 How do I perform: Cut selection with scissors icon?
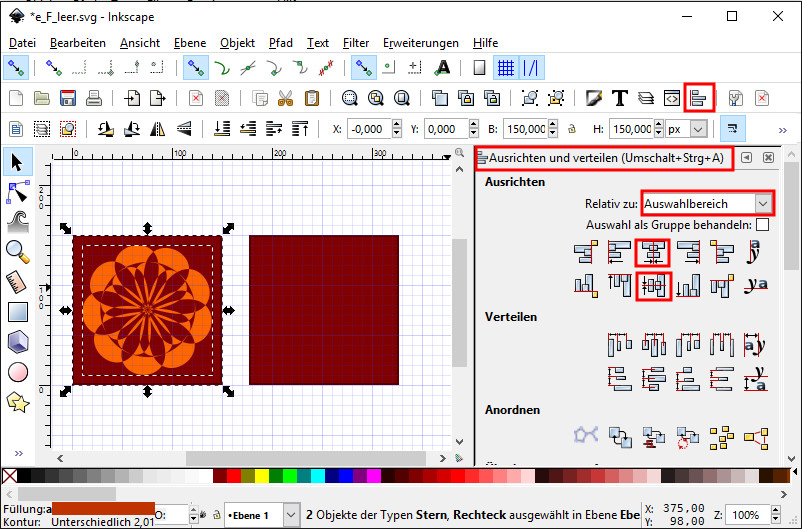pos(285,98)
